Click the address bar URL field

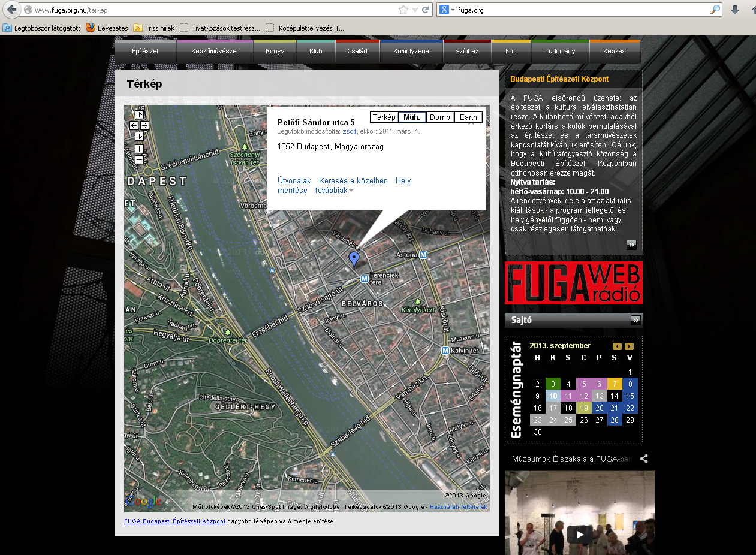pyautogui.click(x=216, y=10)
